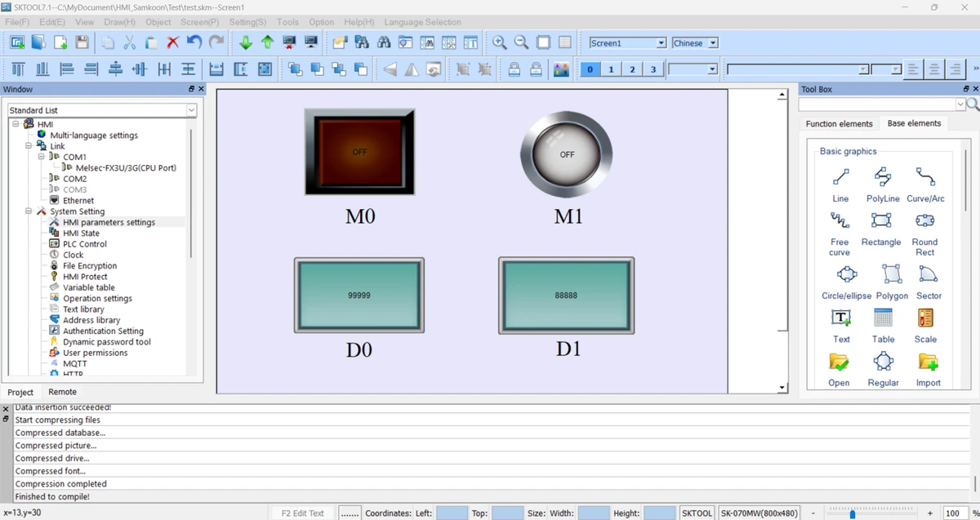Click the zoom minus button by slider
980x520 pixels.
pos(813,513)
